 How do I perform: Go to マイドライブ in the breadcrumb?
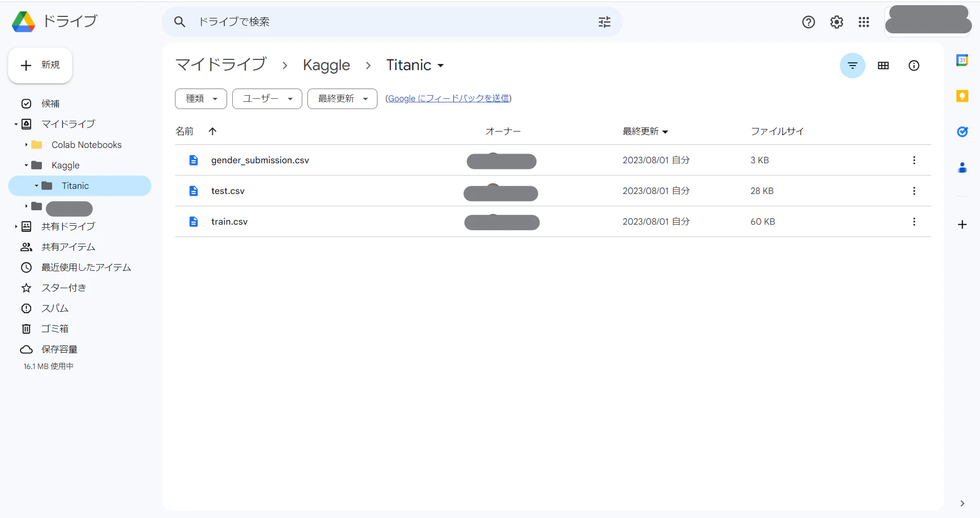point(221,65)
